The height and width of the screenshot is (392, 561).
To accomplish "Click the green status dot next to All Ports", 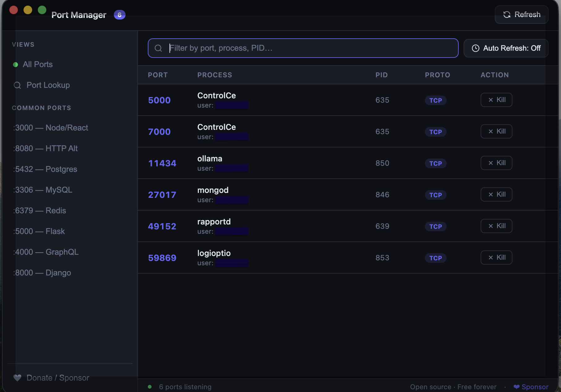I will coord(15,64).
